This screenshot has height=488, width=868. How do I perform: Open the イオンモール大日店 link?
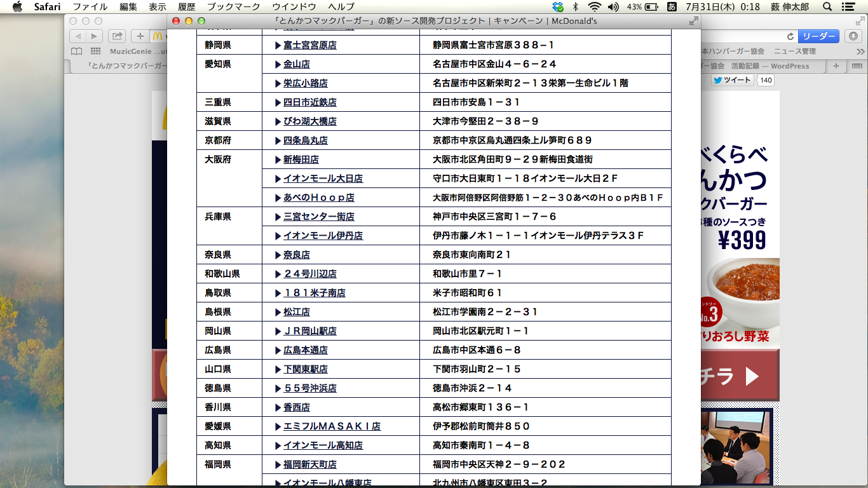tap(323, 179)
